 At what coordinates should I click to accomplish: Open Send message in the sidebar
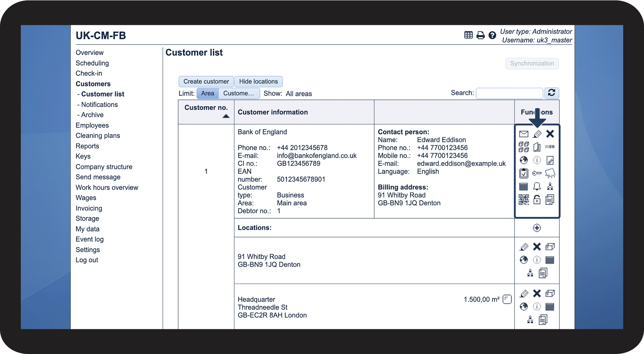(x=98, y=177)
